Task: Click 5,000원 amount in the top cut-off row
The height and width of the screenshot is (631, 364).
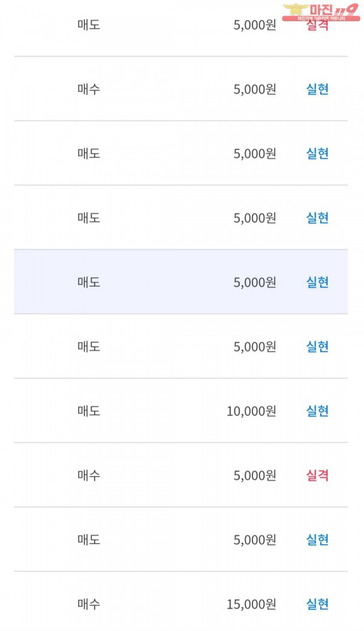Action: click(x=255, y=25)
